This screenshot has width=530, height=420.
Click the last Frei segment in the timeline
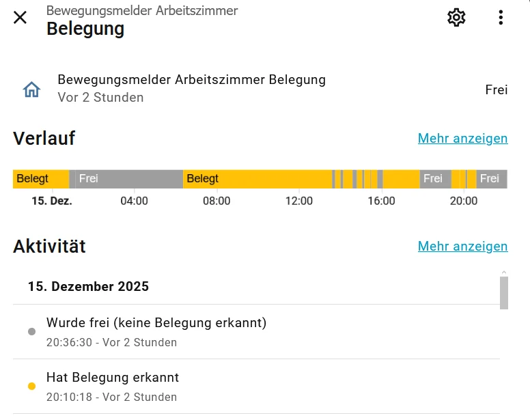(491, 179)
